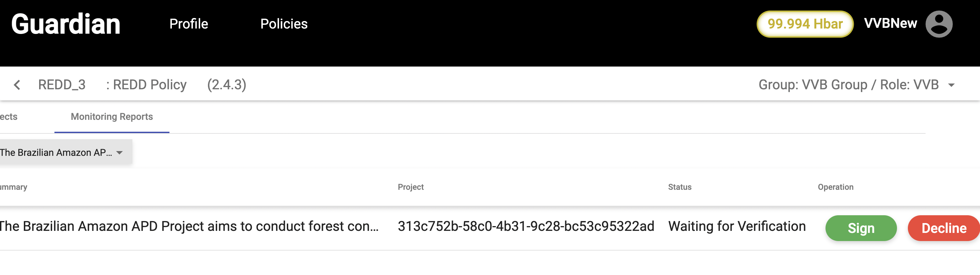Click the back chevron arrow
This screenshot has width=980, height=275.
[17, 85]
